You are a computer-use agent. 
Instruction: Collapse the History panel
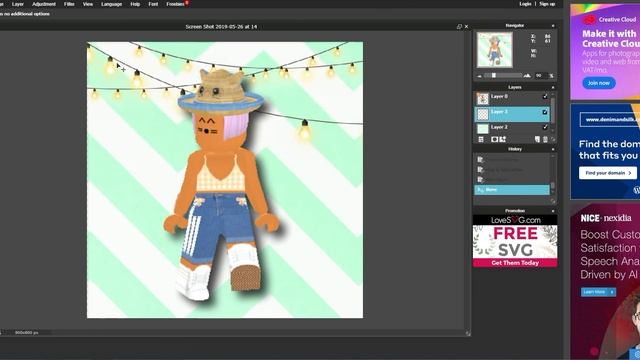pos(553,149)
